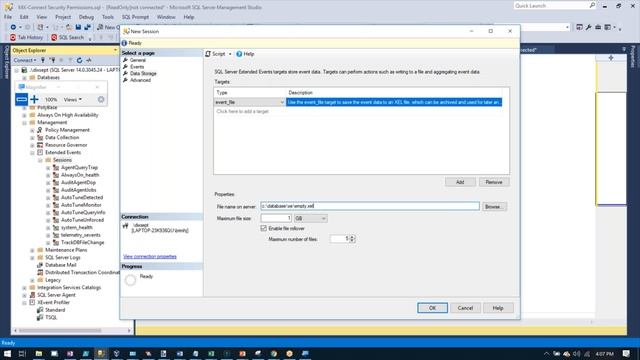Collapse the Extended Events node
Viewport: 640px width, 360px height.
32,153
